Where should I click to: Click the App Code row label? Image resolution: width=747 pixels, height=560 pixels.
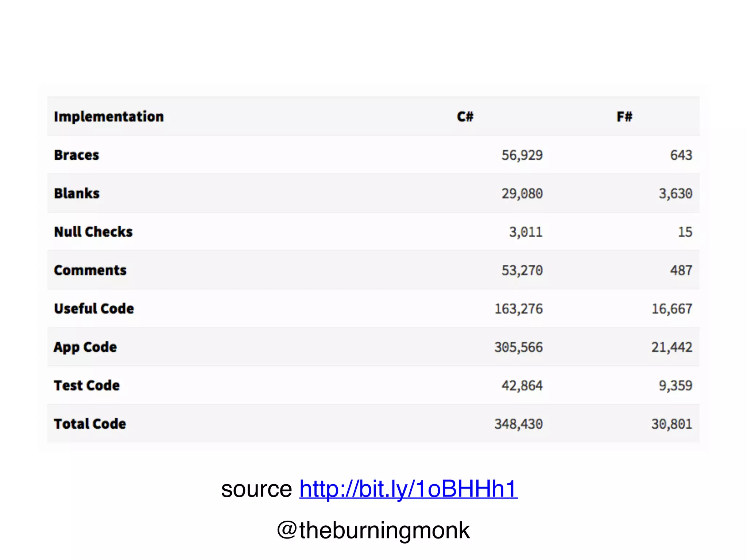click(85, 347)
